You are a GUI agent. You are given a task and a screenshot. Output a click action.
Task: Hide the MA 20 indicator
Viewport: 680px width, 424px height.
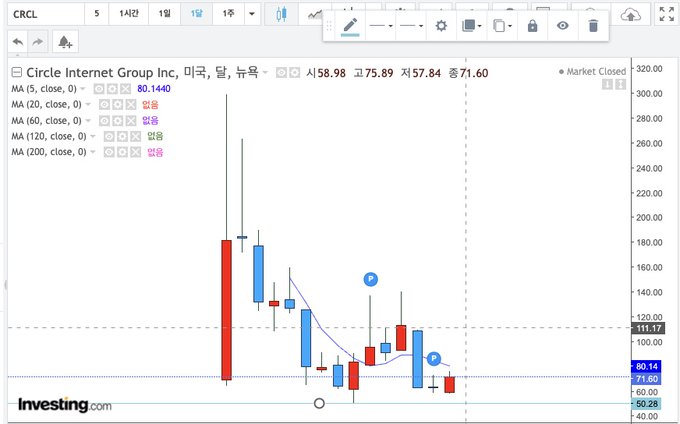click(x=104, y=104)
